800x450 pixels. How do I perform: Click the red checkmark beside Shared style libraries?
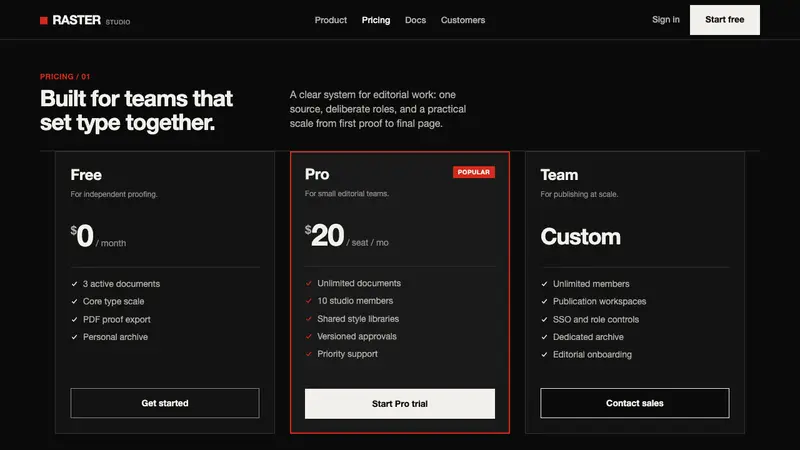point(309,319)
